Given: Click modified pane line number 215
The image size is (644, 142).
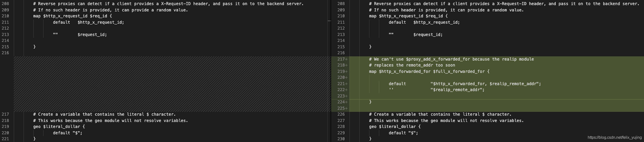Looking at the screenshot, I should tap(341, 47).
